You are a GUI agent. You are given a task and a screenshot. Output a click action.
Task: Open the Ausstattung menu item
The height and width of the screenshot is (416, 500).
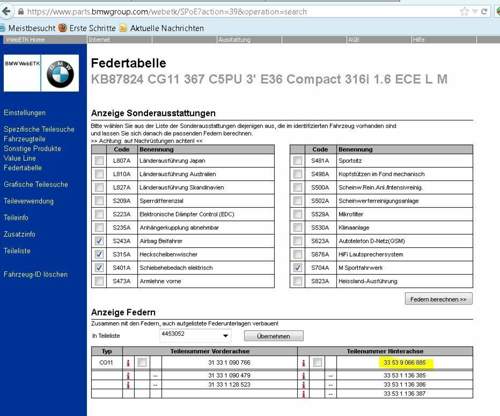pos(234,40)
